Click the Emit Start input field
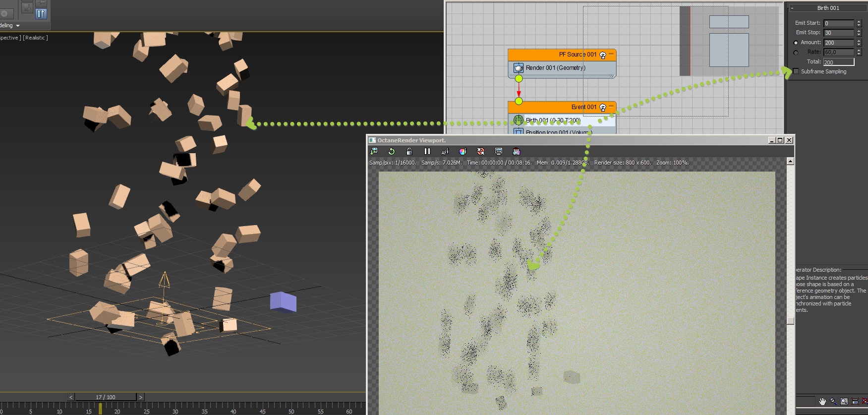The image size is (868, 415). point(839,23)
